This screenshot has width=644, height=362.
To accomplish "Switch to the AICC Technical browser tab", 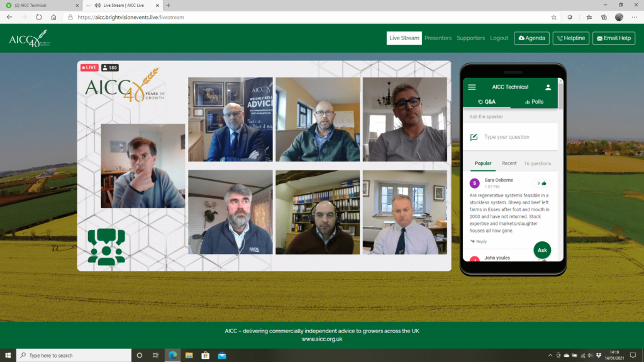I will coord(41,5).
